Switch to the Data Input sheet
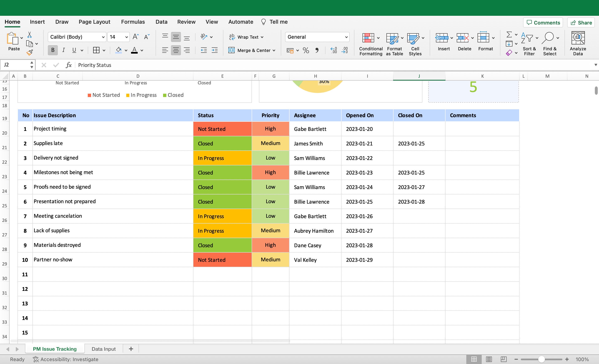The height and width of the screenshot is (364, 599). click(x=103, y=349)
